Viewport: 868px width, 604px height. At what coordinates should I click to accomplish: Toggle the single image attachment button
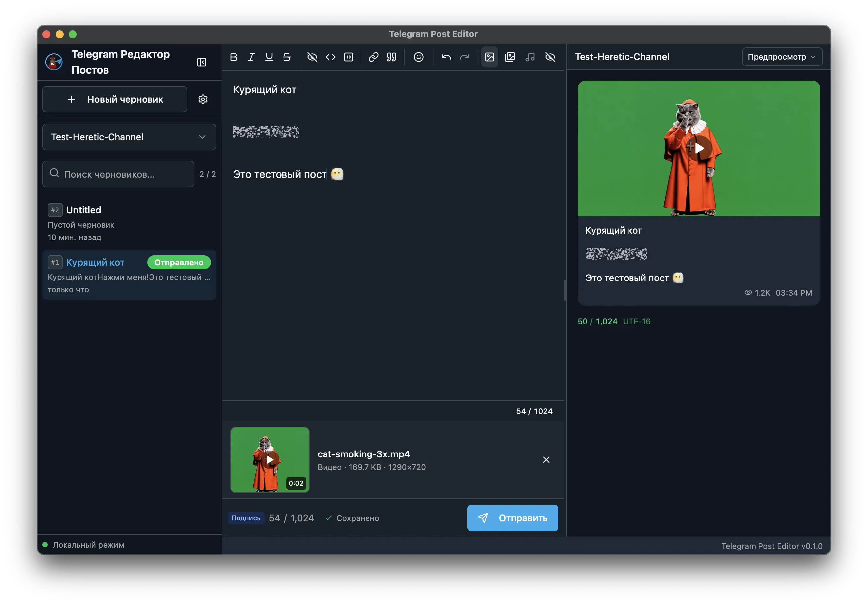click(489, 57)
